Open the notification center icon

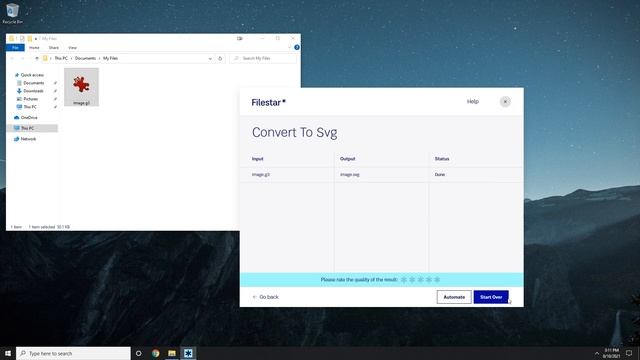(629, 353)
